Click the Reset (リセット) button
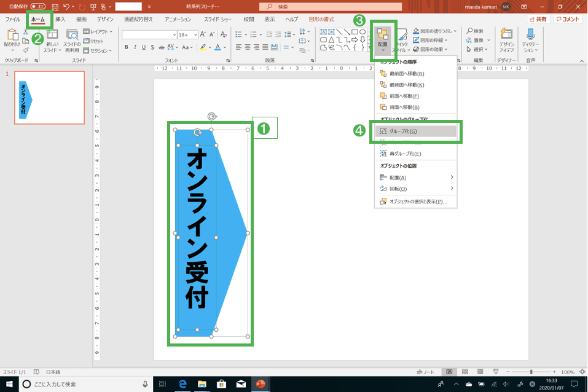Image resolution: width=588 pixels, height=392 pixels. point(93,41)
